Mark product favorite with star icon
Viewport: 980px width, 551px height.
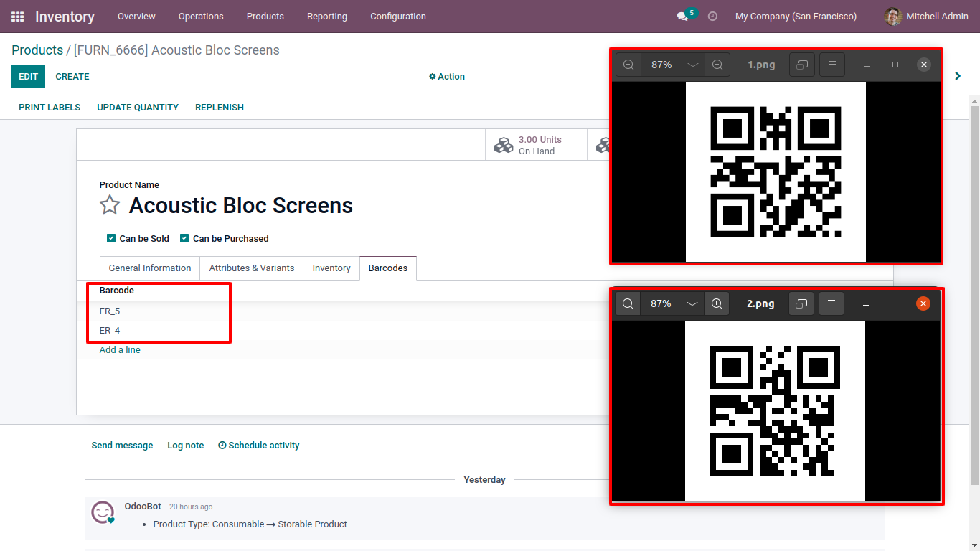click(110, 205)
